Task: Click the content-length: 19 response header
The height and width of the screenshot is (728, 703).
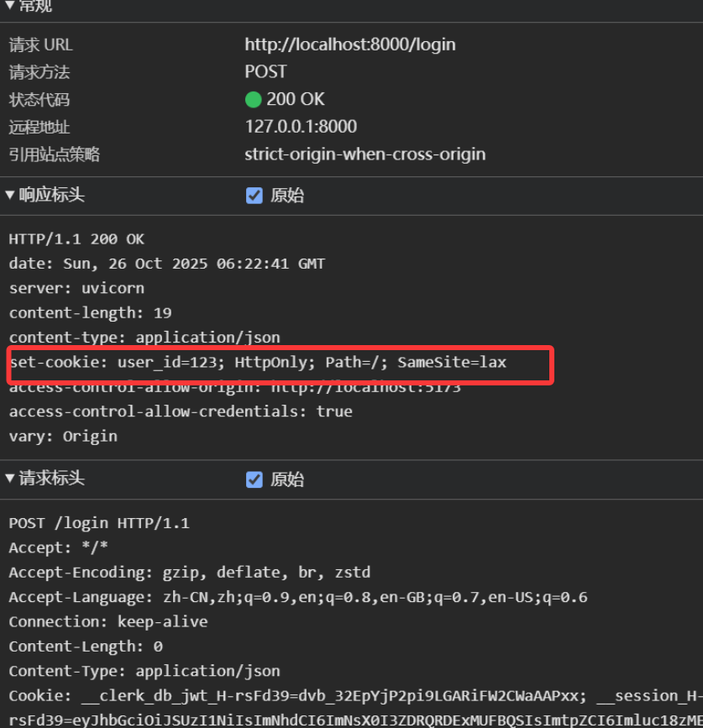Action: pos(90,313)
